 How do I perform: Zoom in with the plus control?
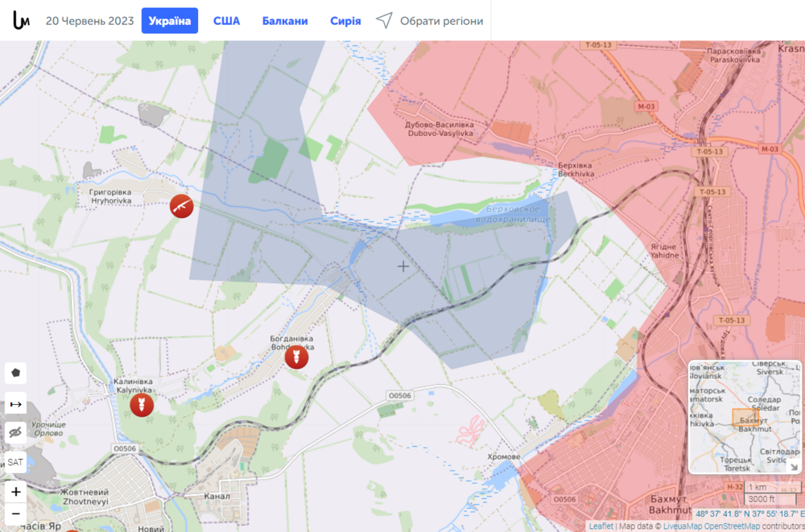[15, 492]
